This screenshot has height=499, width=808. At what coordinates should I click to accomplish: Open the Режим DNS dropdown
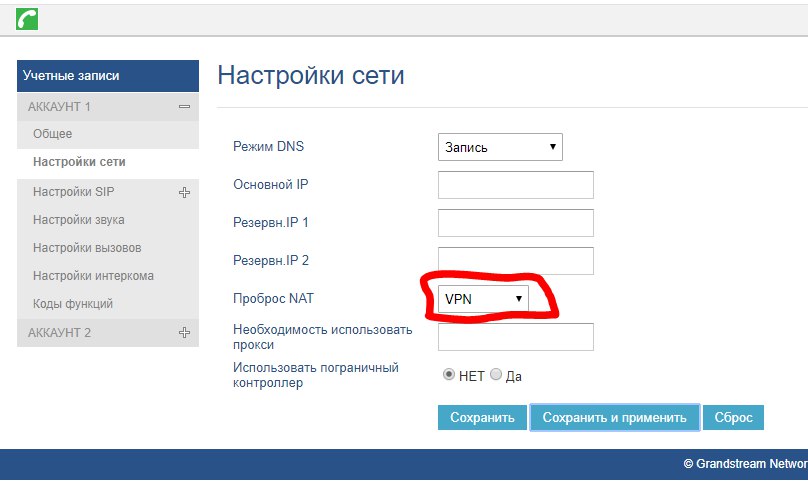click(x=500, y=147)
